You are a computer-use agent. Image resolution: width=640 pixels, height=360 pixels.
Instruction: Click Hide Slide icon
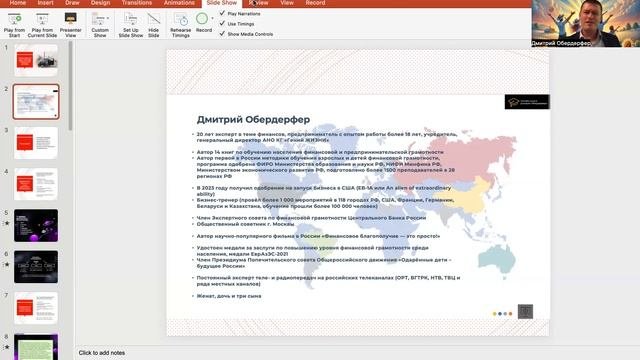[x=153, y=24]
